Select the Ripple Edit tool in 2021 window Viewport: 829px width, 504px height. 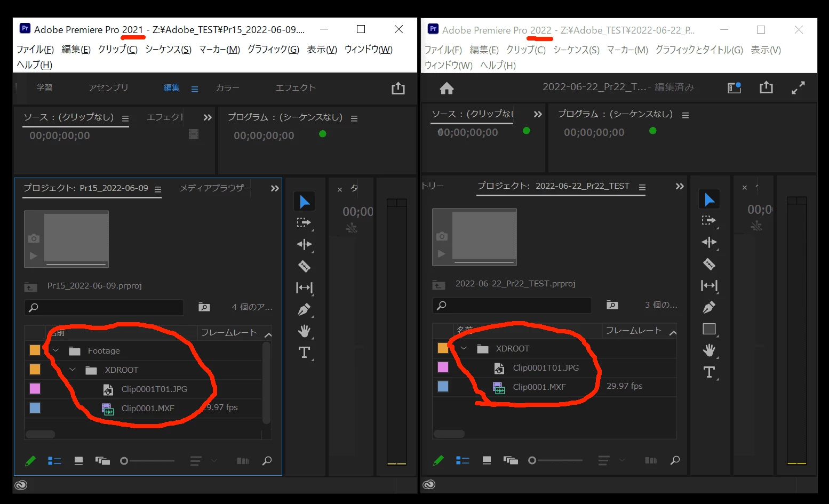tap(304, 245)
